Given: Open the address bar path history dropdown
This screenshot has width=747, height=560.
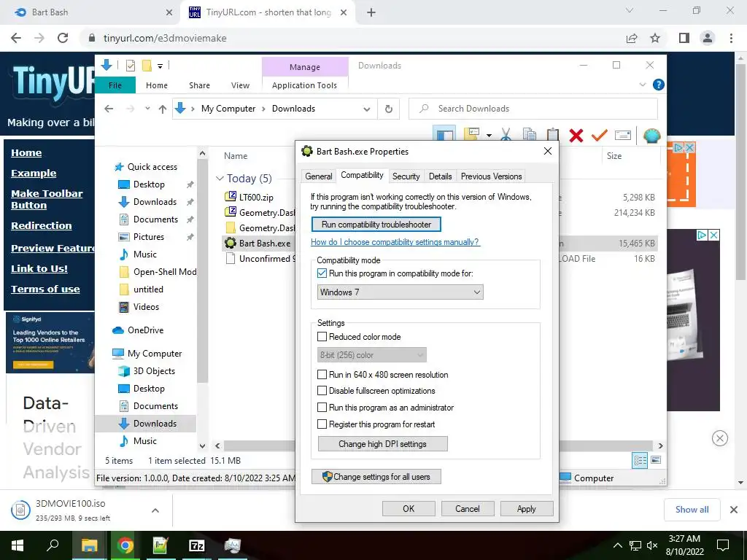Looking at the screenshot, I should point(367,109).
